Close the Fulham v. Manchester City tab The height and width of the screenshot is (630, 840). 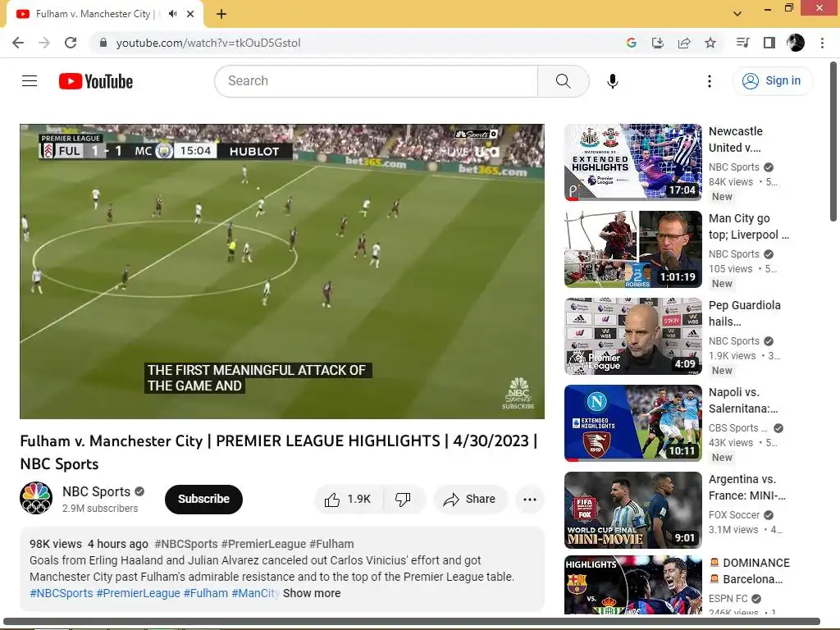[x=190, y=14]
